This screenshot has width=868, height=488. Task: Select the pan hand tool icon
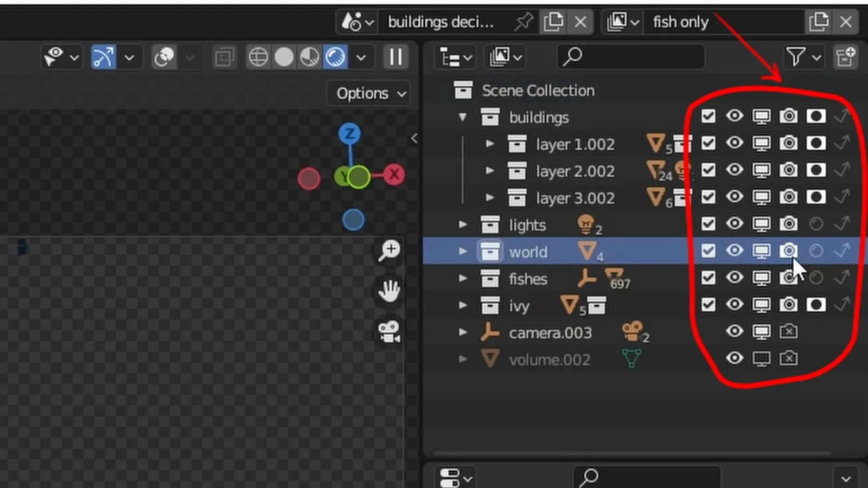pyautogui.click(x=389, y=291)
